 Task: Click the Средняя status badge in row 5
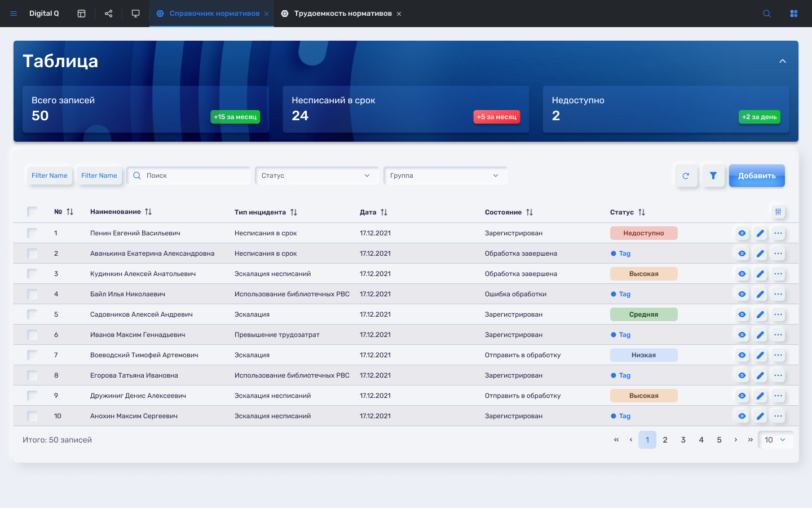pos(644,314)
